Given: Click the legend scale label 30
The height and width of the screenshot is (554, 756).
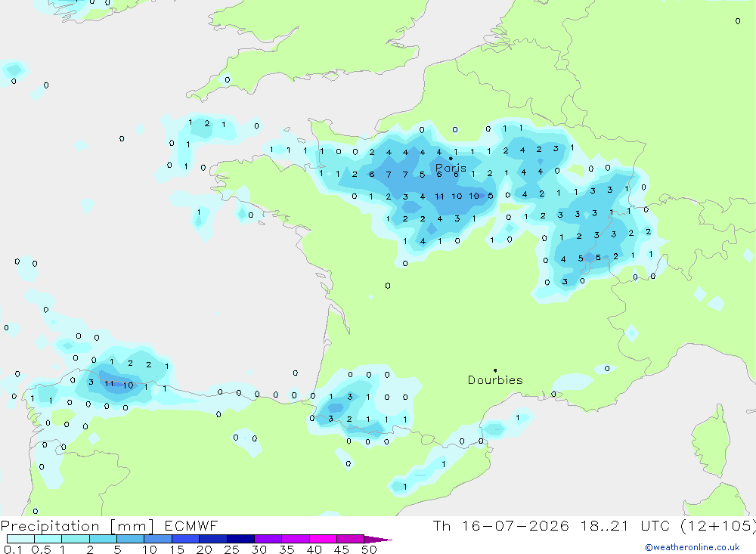Looking at the screenshot, I should 259,549.
